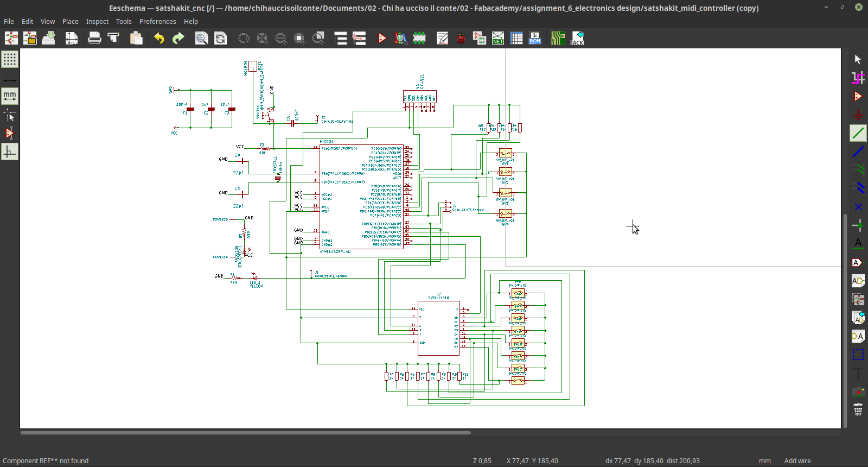The height and width of the screenshot is (467, 868).
Task: Select the Place bus tool
Action: [x=858, y=152]
